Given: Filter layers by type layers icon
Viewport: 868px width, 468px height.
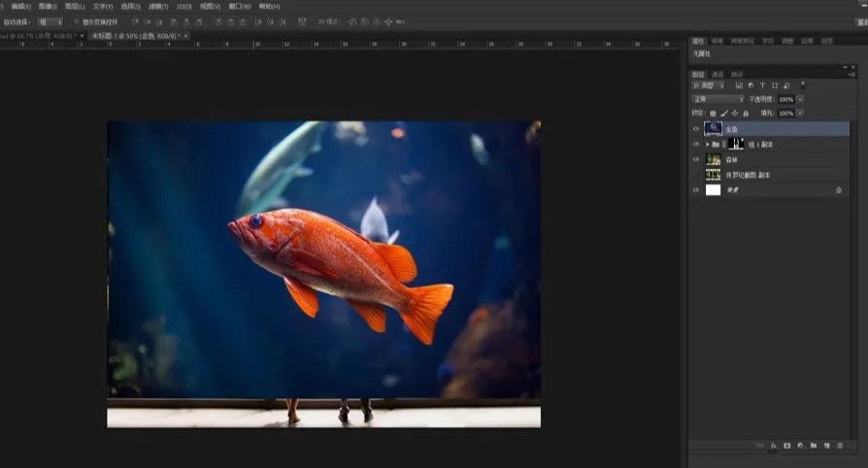Looking at the screenshot, I should 762,85.
